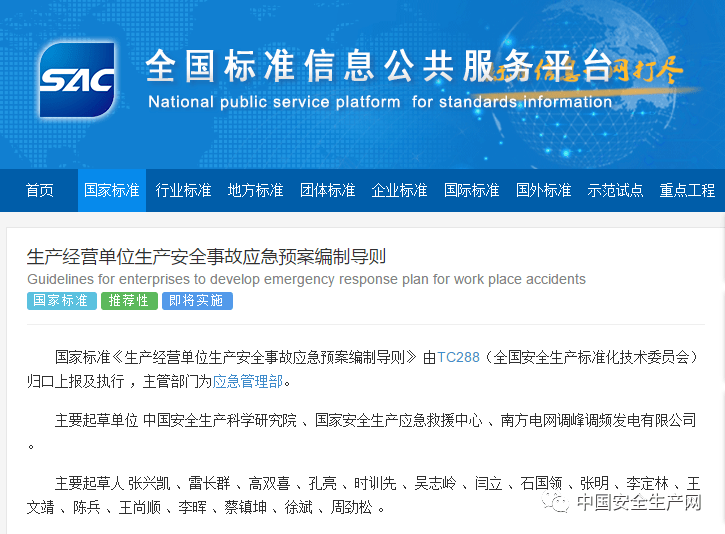Click the drafter name 石国领
The width and height of the screenshot is (725, 534).
[541, 484]
